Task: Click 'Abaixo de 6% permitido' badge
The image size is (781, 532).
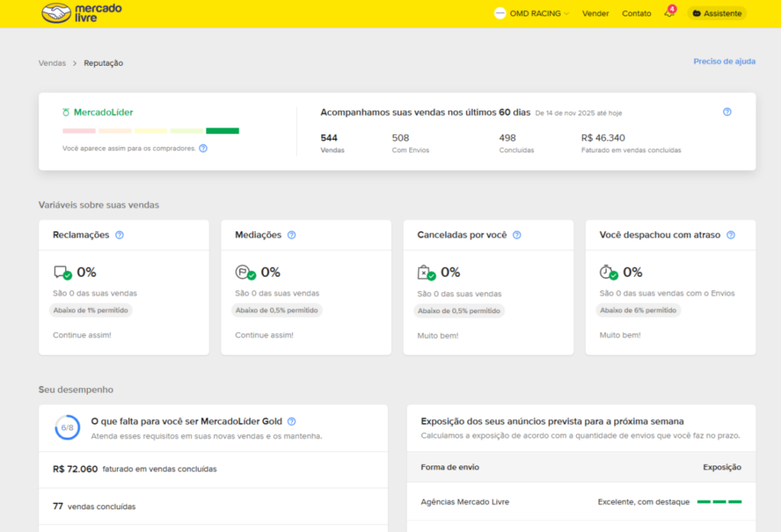Action: pos(638,311)
